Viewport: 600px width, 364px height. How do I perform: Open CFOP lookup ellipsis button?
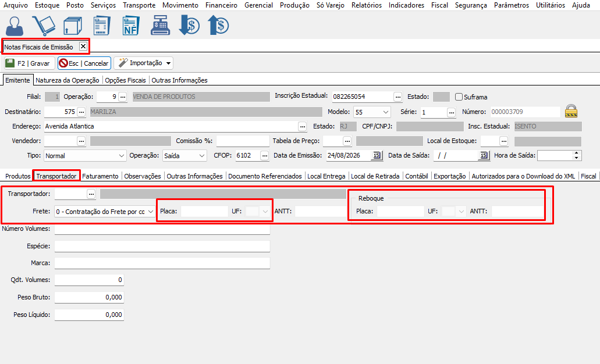[x=264, y=156]
